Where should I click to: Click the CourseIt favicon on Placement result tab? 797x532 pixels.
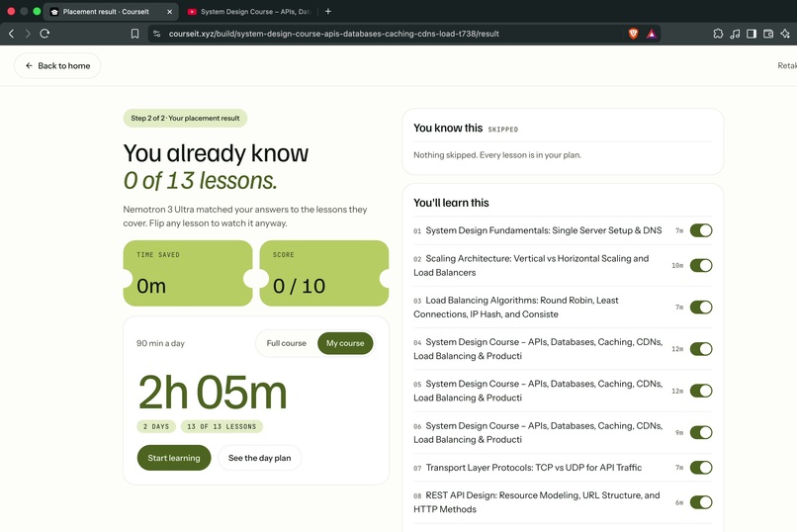(x=54, y=12)
